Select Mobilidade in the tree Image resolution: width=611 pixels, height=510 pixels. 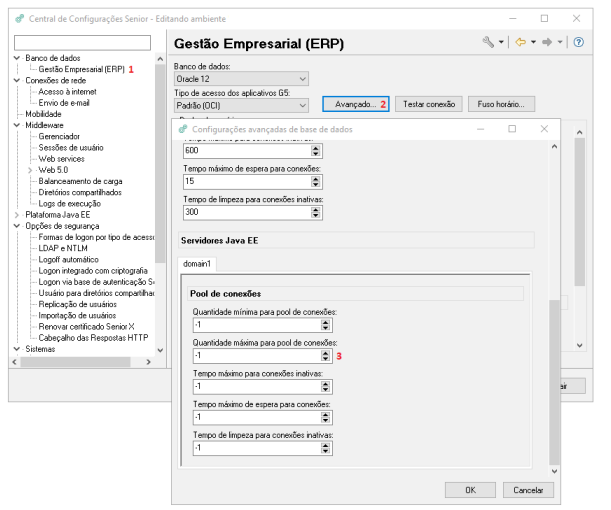click(43, 114)
